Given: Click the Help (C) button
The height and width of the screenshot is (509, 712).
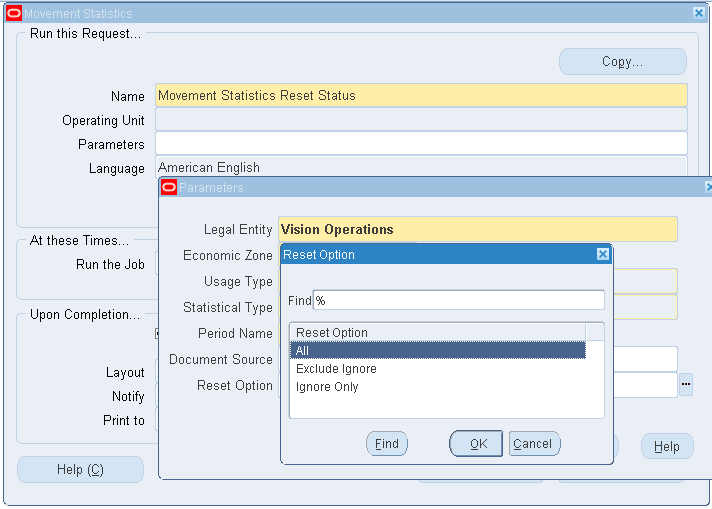Looking at the screenshot, I should coord(80,469).
